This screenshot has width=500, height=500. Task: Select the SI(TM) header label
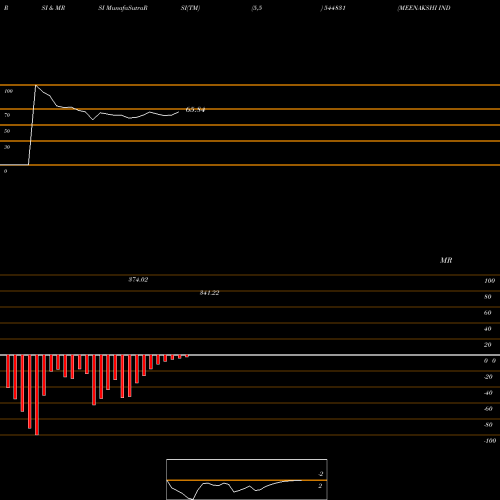(x=190, y=8)
